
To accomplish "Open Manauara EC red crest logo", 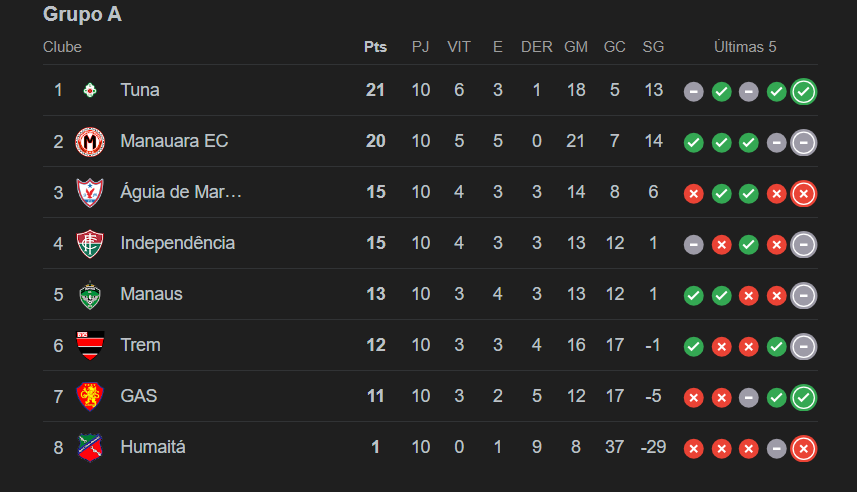I will point(90,142).
